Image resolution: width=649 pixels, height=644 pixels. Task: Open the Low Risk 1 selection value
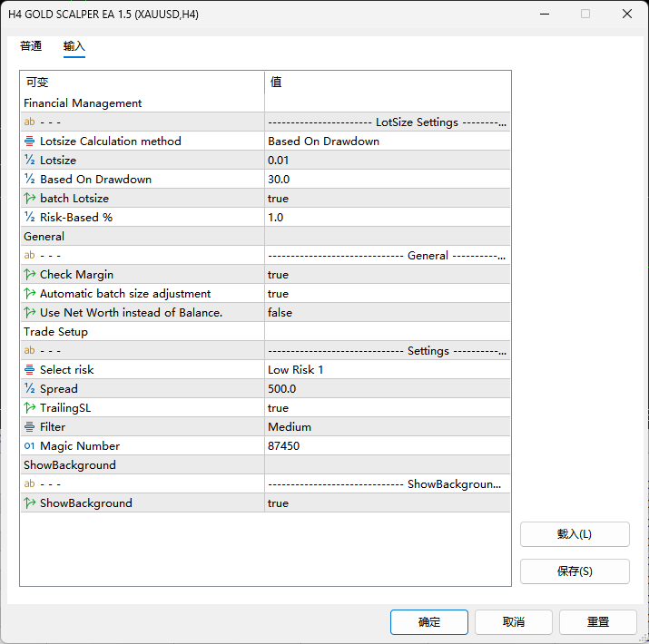coord(387,370)
